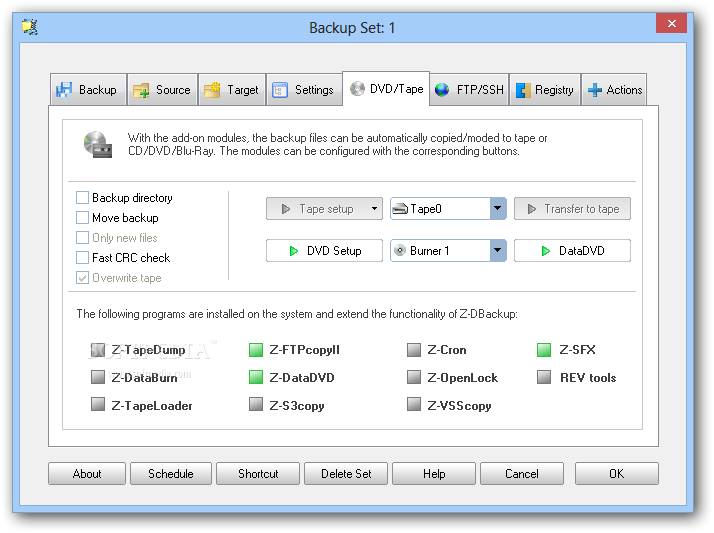Click the green Z-SFX indicator

[x=544, y=350]
